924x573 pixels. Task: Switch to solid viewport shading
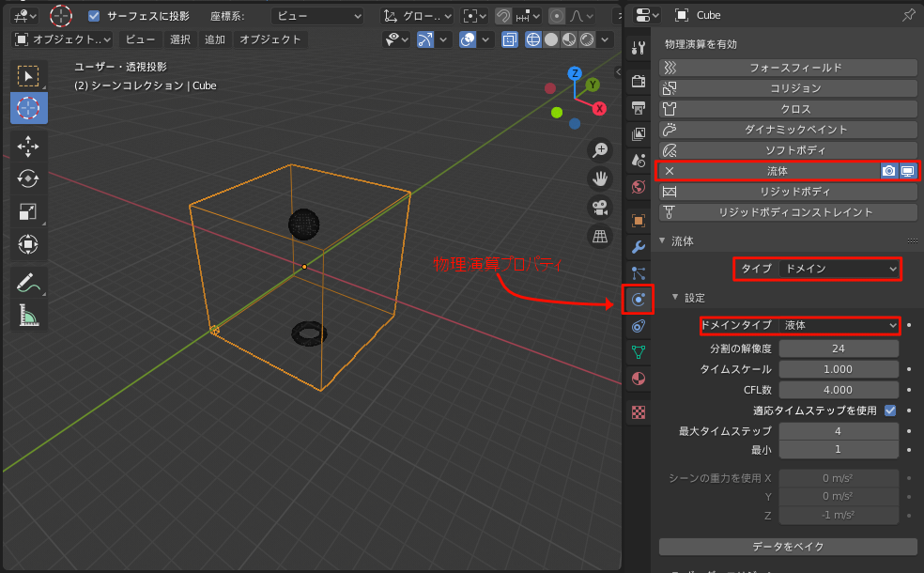click(551, 39)
